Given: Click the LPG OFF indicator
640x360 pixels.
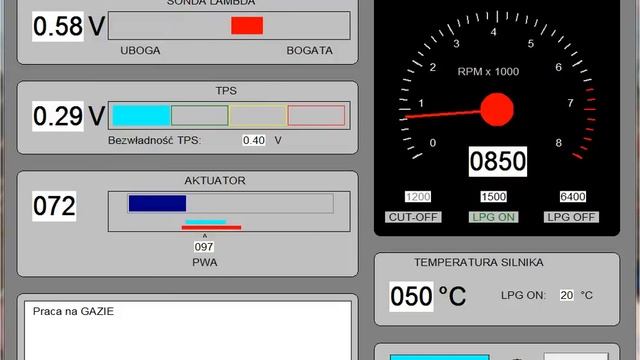Looking at the screenshot, I should 571,217.
